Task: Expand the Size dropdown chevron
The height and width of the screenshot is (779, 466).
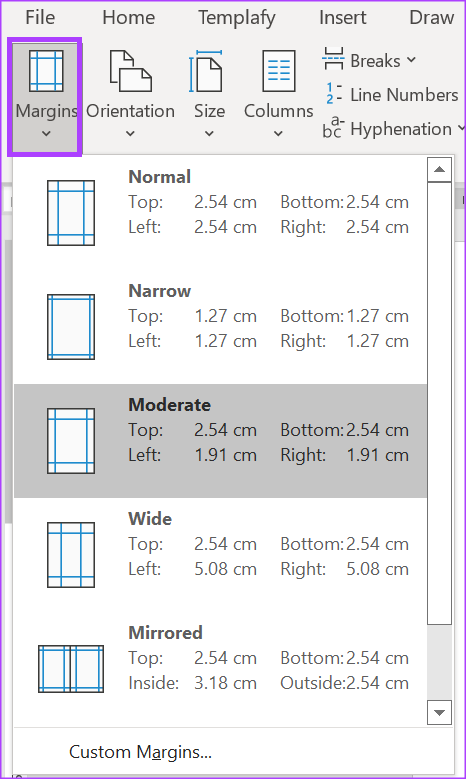Action: [x=209, y=133]
